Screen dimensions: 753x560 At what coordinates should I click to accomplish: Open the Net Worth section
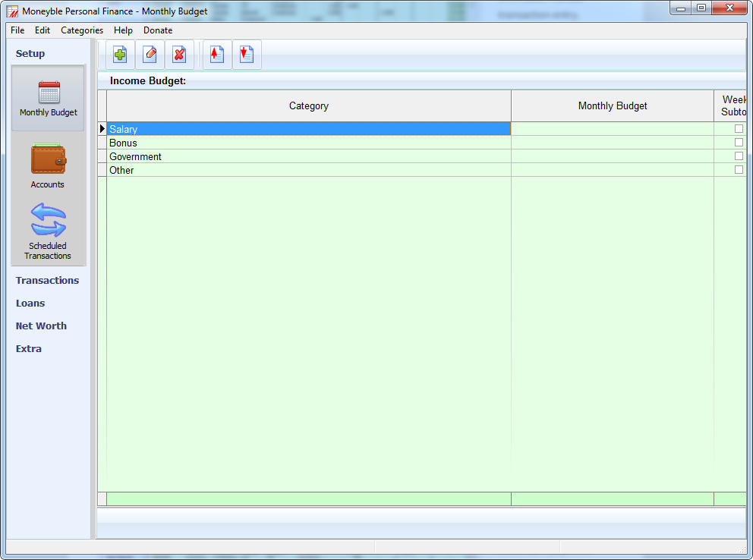(41, 326)
